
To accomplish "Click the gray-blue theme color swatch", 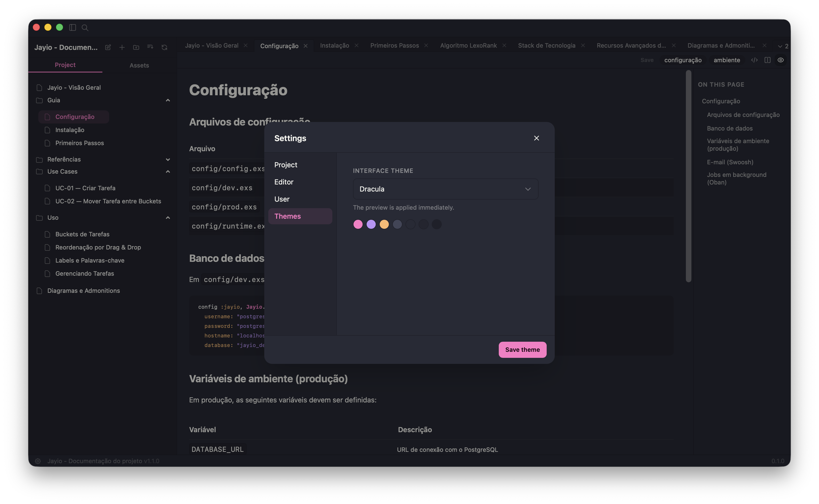I will pyautogui.click(x=397, y=224).
